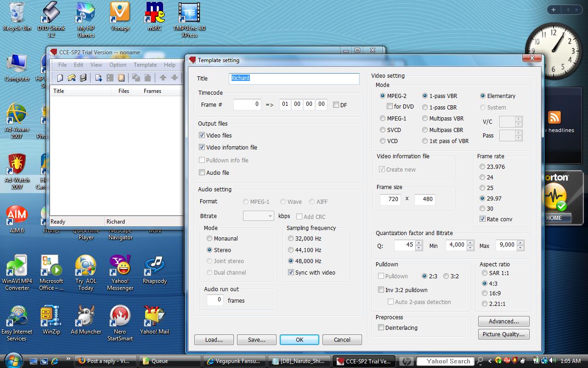This screenshot has width=588, height=368.
Task: Click the Title text field containing Richard
Action: tap(294, 78)
